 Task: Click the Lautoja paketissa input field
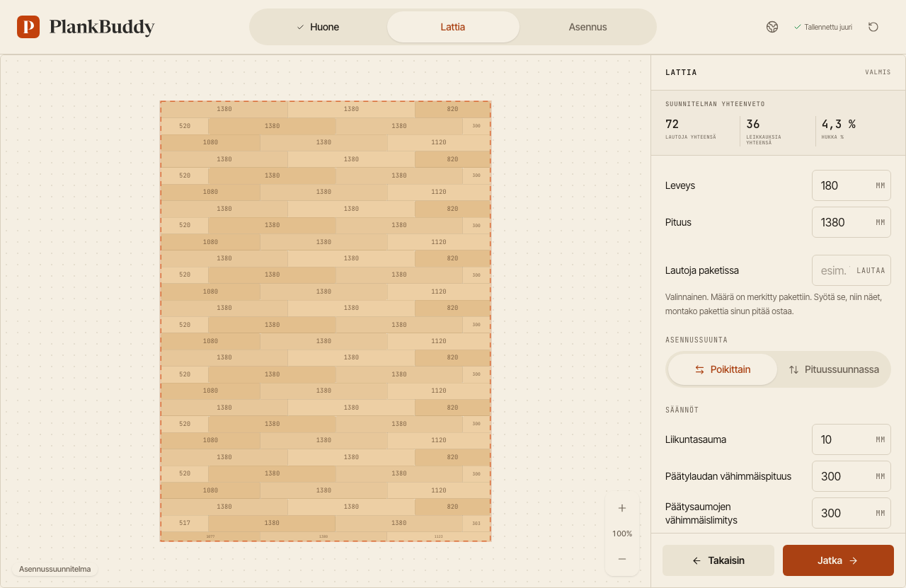click(x=851, y=270)
